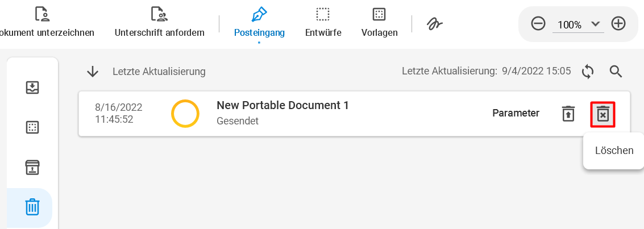Click Parameter on the document row
The image size is (644, 229).
pos(516,113)
